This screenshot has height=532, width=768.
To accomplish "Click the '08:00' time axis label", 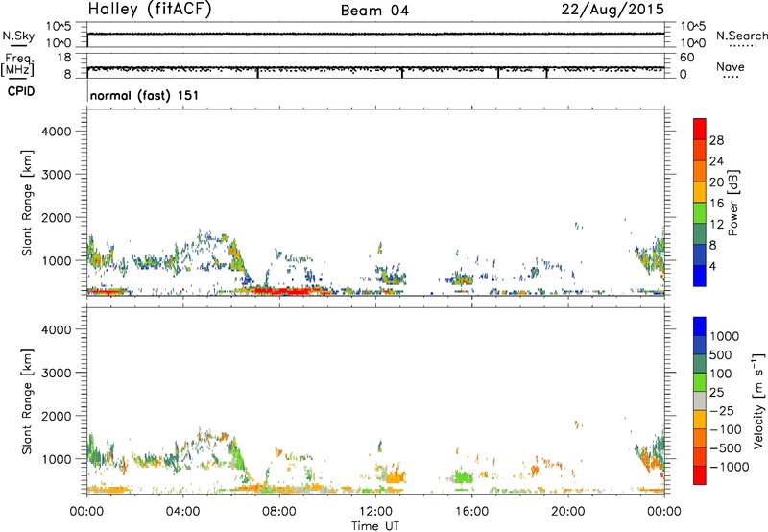I will [279, 512].
